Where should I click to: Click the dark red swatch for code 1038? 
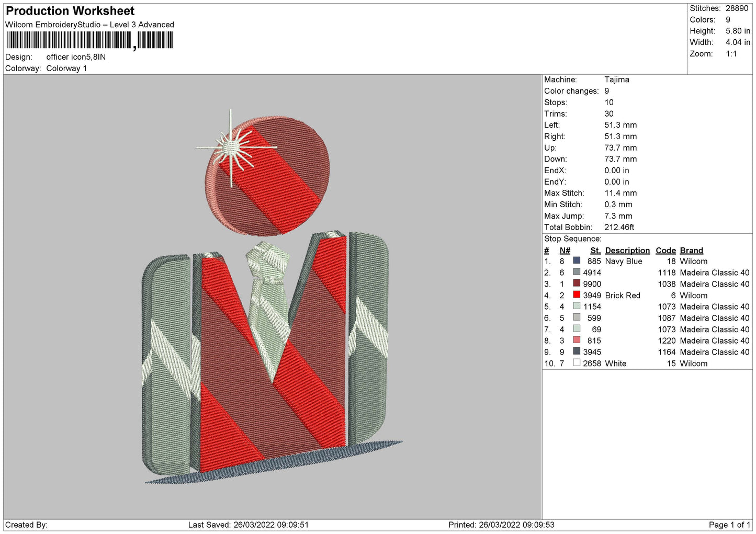point(577,283)
